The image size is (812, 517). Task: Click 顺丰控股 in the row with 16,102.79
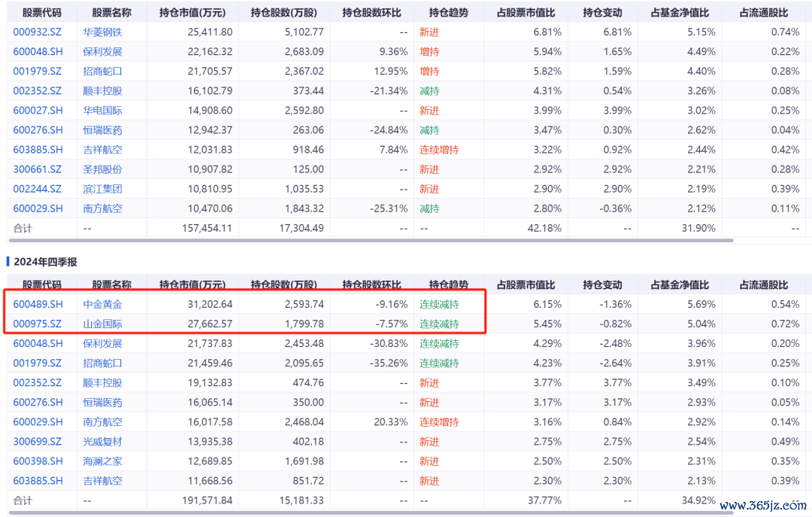coord(102,91)
